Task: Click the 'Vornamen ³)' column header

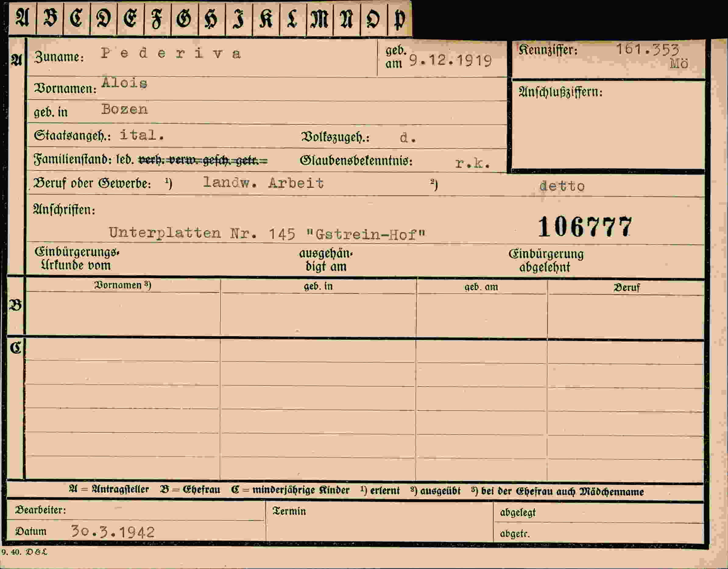Action: (x=123, y=285)
